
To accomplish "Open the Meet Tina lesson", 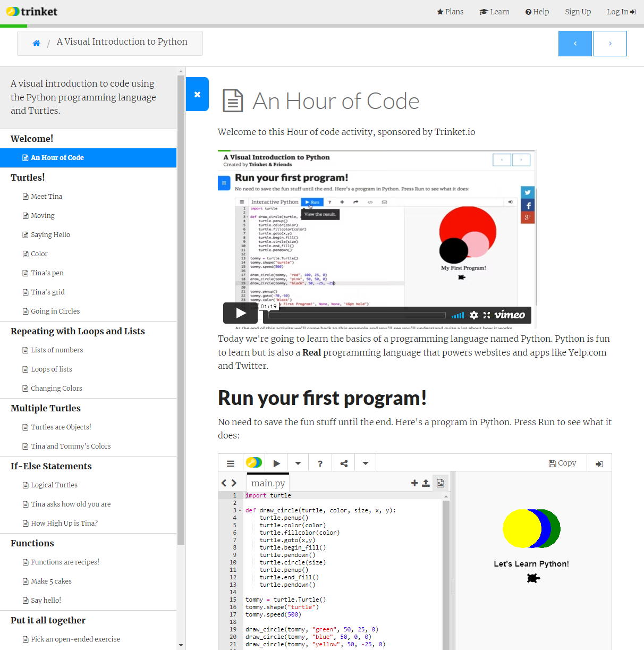I will tap(46, 197).
